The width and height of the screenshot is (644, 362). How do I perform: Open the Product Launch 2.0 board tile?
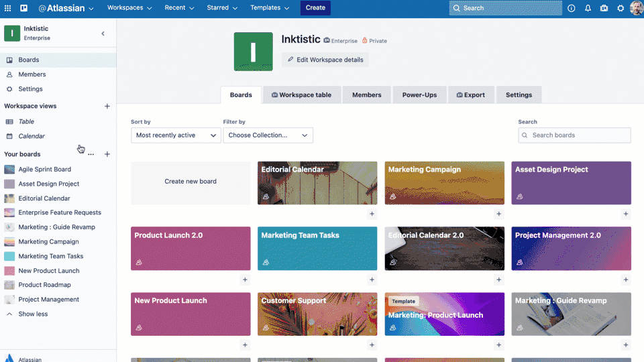coord(191,249)
